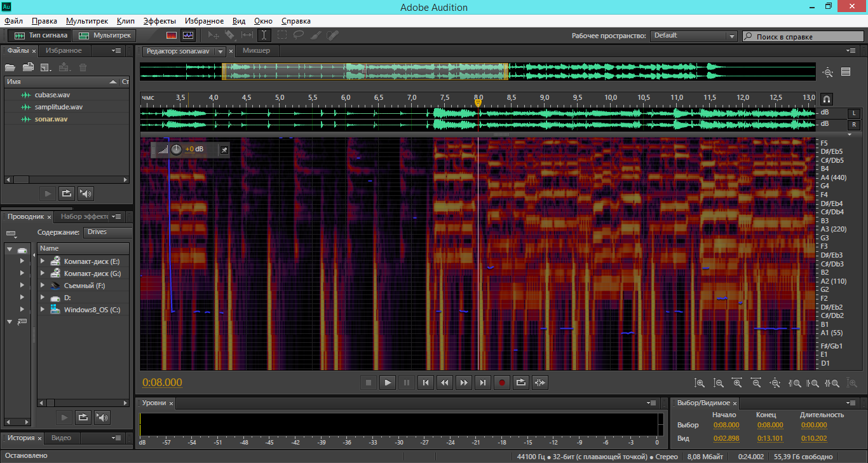868x463 pixels.
Task: Toggle Auto-Play in the Media Browser panel
Action: click(x=102, y=417)
